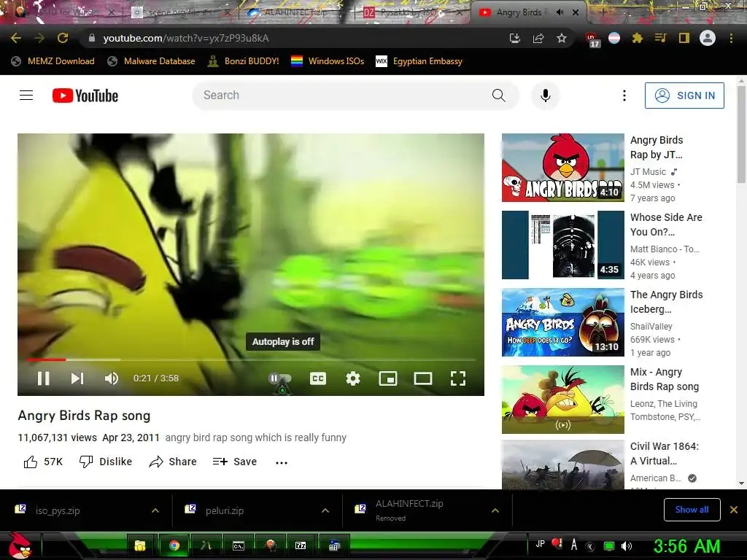The height and width of the screenshot is (560, 747).
Task: Expand ALAHINFECT.zip download options
Action: (x=495, y=510)
